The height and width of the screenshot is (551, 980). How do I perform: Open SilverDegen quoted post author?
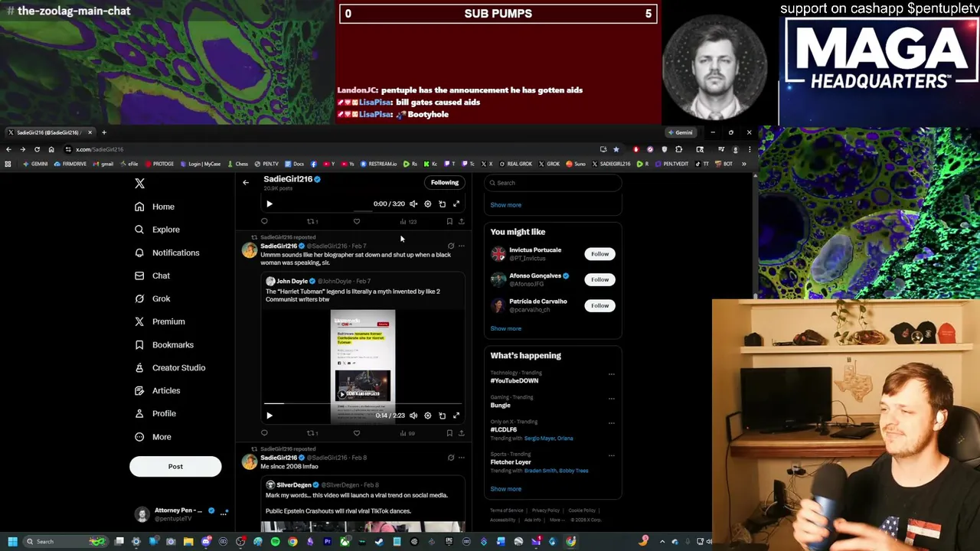point(295,485)
